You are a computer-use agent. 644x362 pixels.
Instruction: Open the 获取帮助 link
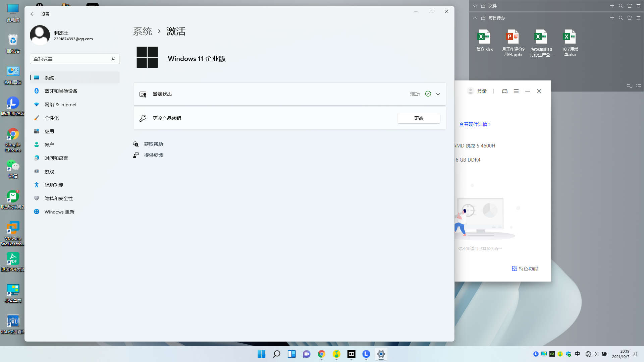tap(154, 144)
